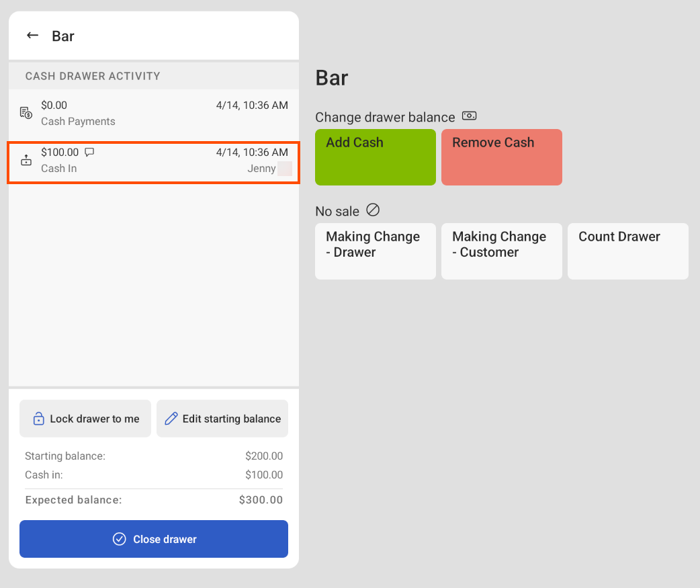Click the padlock icon on Lock drawer

tap(39, 419)
